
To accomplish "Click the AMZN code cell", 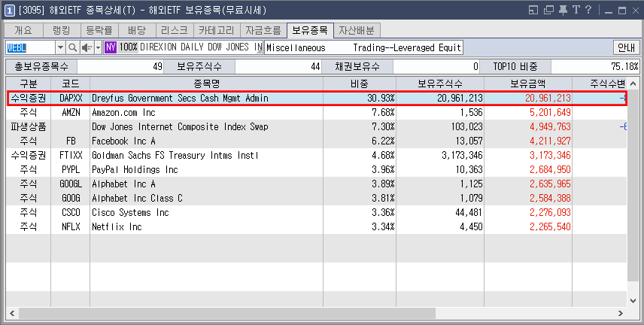I will point(71,112).
